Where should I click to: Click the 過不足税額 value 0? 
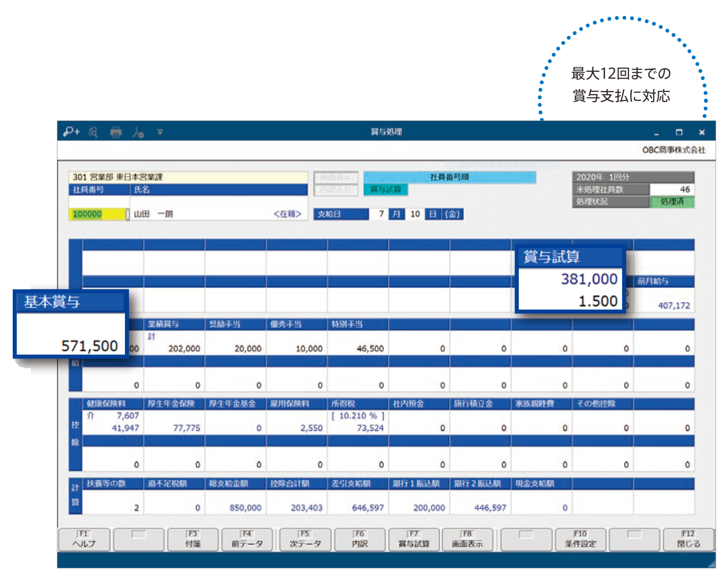pyautogui.click(x=198, y=508)
